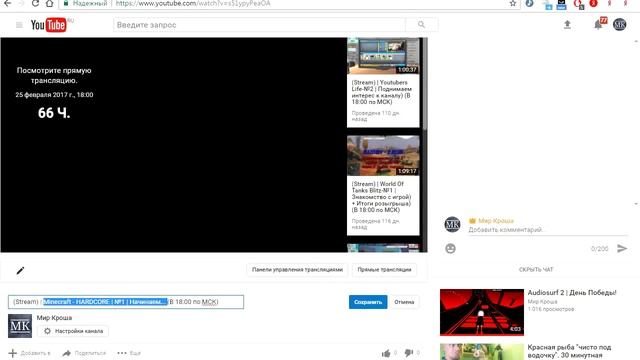This screenshot has width=640, height=360.
Task: Open Красная рыба "чисто под водочку" title
Action: [569, 351]
